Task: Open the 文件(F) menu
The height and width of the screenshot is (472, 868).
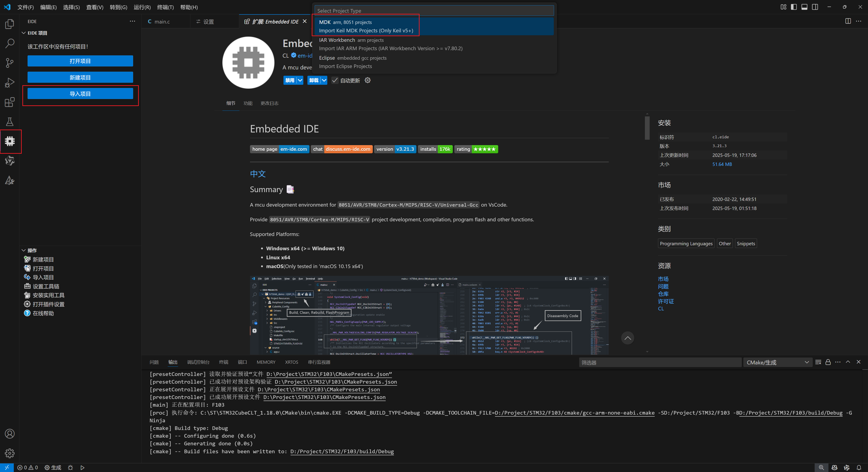Action: coord(26,7)
